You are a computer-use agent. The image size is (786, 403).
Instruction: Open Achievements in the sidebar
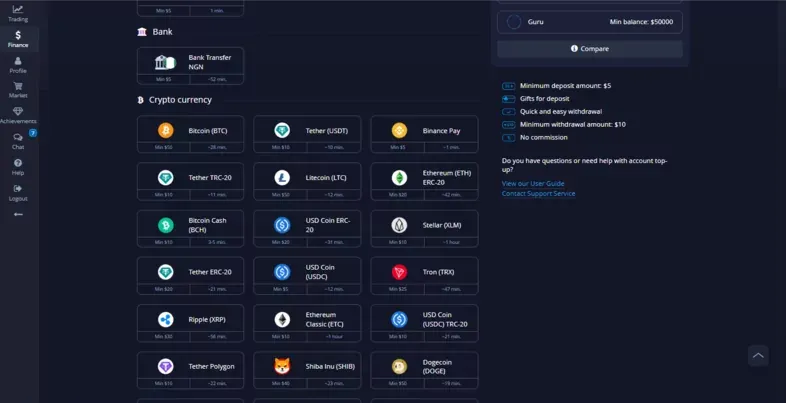point(18,116)
